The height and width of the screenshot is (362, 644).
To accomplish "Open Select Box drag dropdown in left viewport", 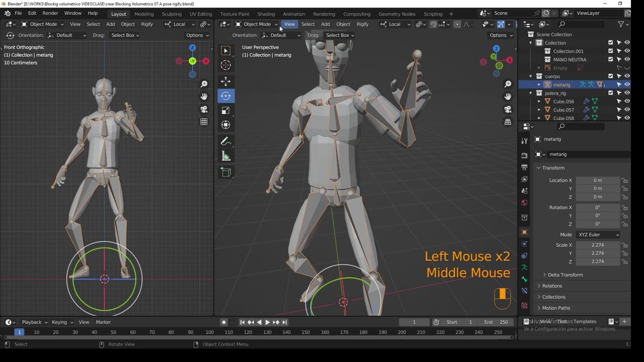I will point(125,35).
